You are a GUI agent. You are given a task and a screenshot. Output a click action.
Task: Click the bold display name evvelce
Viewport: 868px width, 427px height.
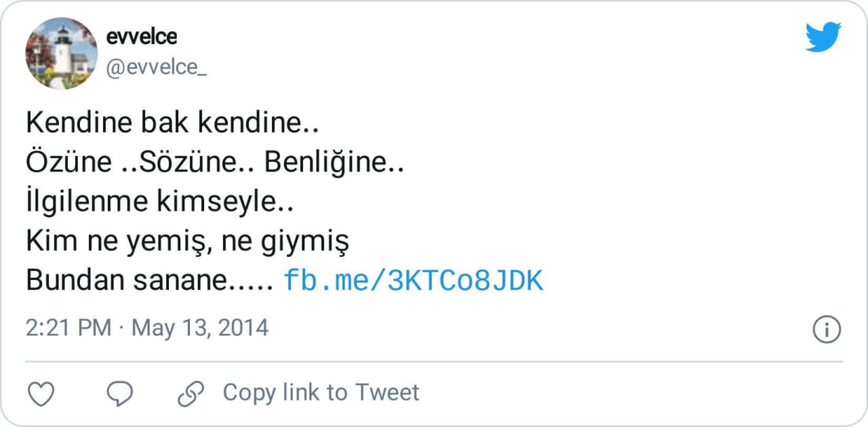(x=142, y=35)
